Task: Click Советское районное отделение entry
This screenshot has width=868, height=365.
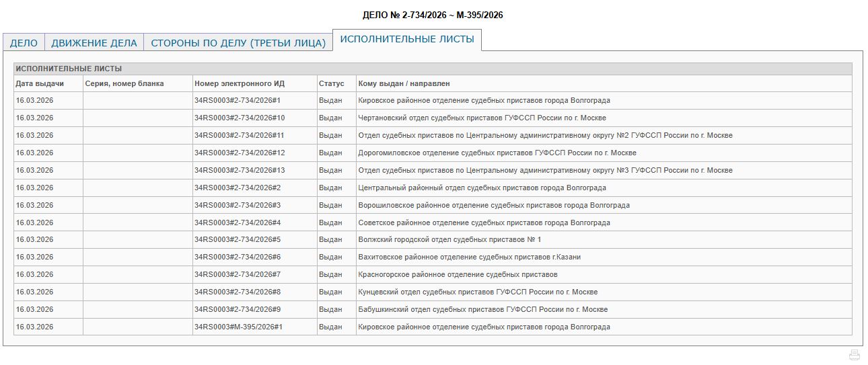Action: click(484, 222)
